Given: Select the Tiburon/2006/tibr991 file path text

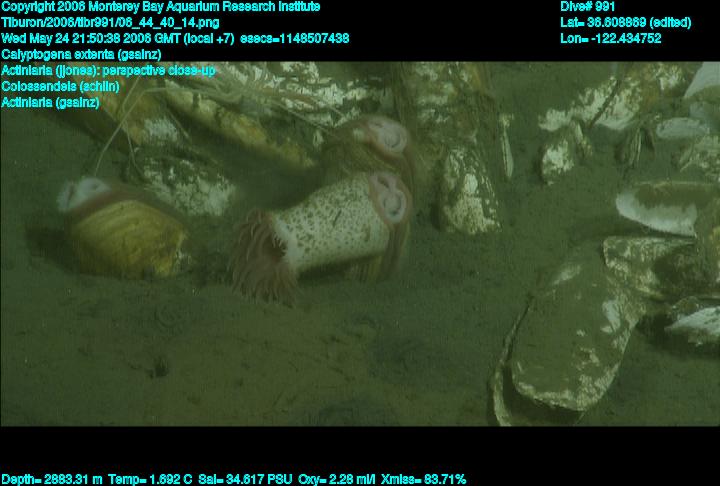Looking at the screenshot, I should tap(110, 23).
